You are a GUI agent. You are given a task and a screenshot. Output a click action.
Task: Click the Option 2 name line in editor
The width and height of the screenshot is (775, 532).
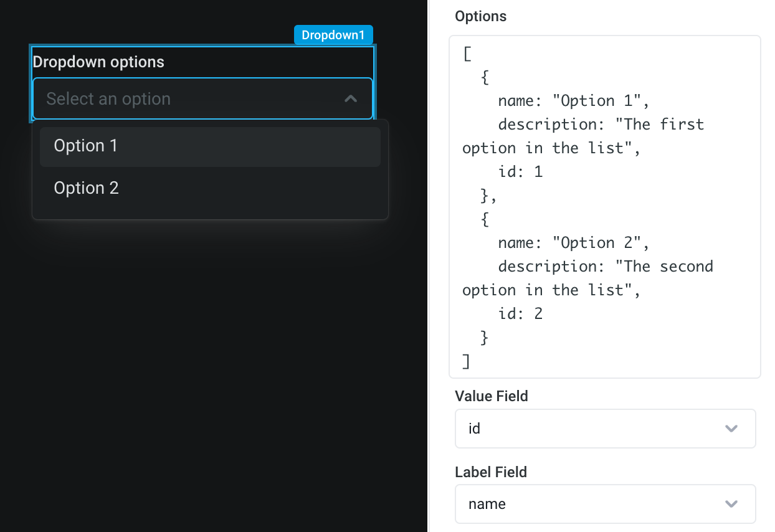tap(573, 242)
